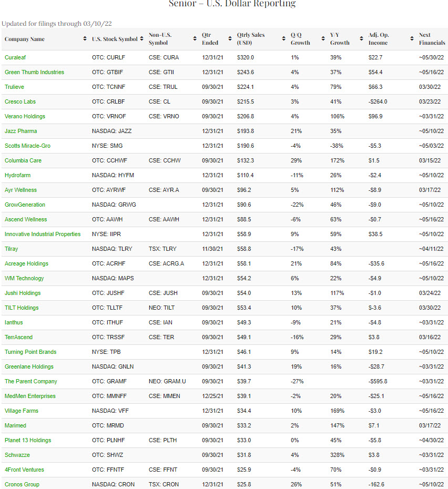
Task: Click Qtr Ended column sort icon
Action: (x=230, y=39)
